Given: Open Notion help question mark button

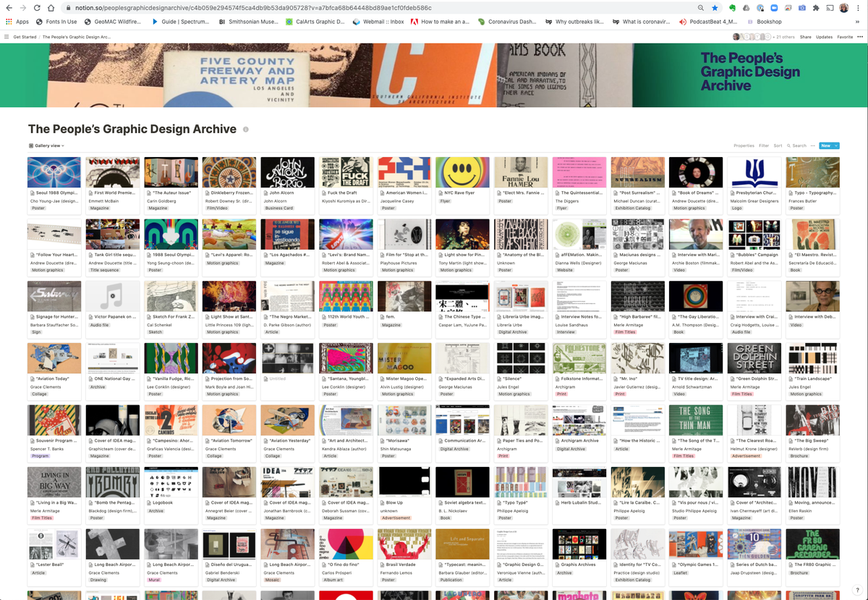Looking at the screenshot, I should pos(856,588).
